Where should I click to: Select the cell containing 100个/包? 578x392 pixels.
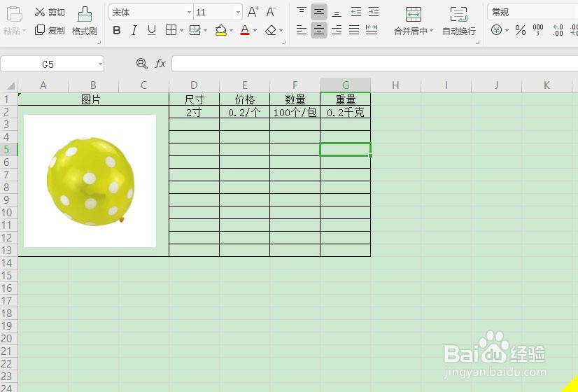point(295,112)
